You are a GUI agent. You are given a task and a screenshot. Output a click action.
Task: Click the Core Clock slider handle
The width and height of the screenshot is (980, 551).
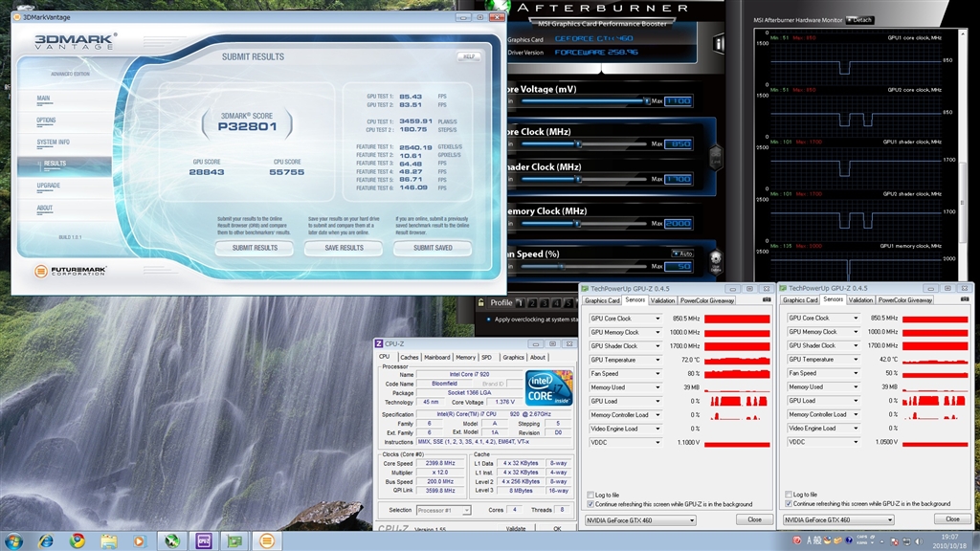click(x=578, y=143)
